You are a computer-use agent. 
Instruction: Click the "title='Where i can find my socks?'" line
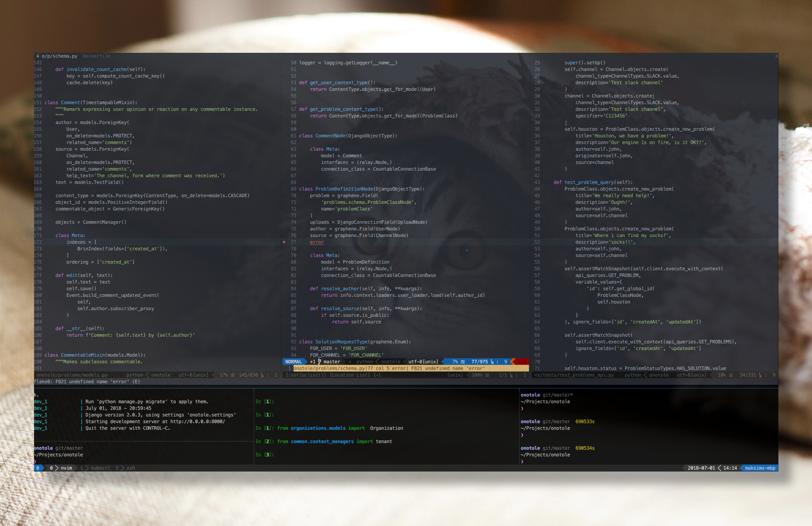coord(623,236)
